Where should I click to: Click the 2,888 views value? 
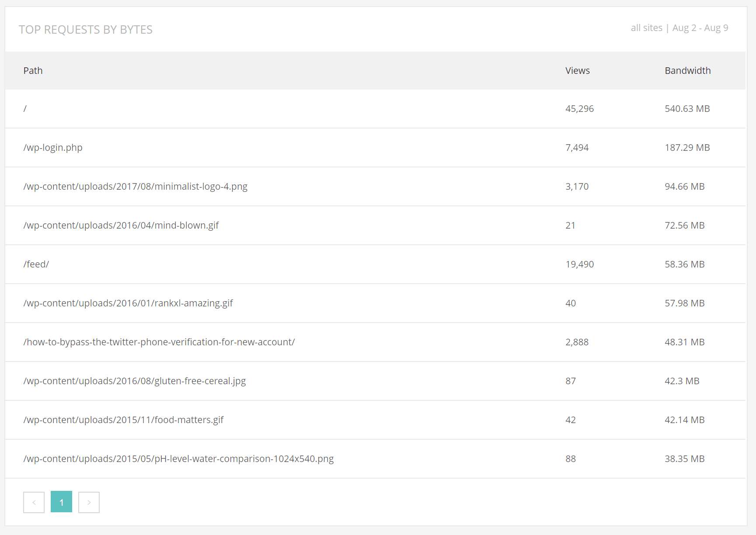point(577,342)
